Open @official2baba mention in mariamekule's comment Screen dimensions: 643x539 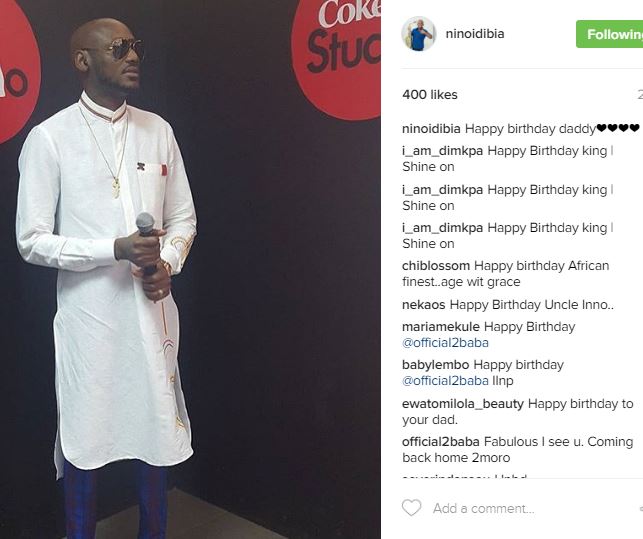[x=445, y=343]
